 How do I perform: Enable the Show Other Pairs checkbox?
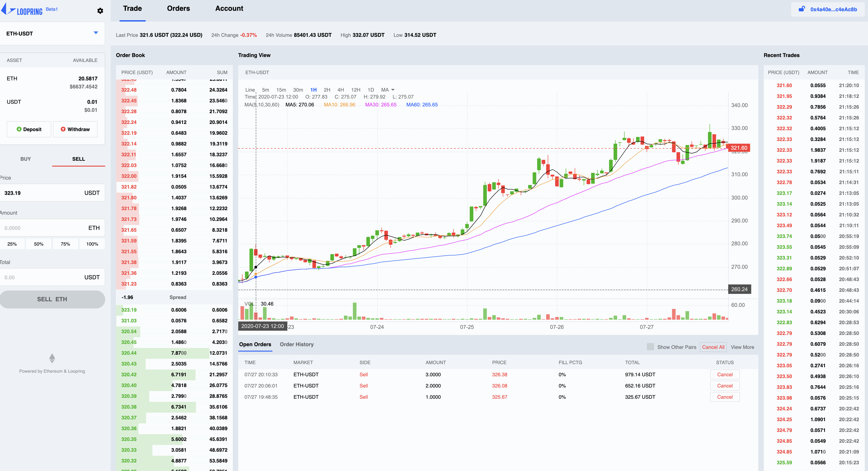[650, 346]
